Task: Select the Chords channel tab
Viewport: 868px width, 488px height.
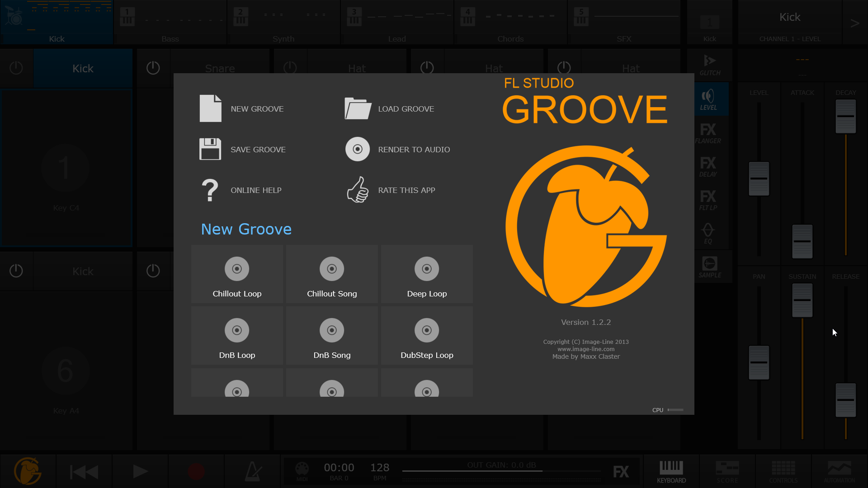Action: point(511,22)
